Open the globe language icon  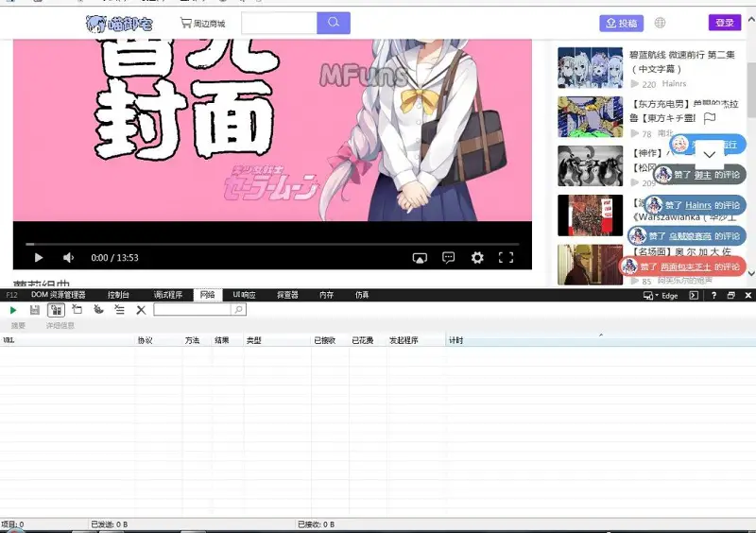[660, 23]
